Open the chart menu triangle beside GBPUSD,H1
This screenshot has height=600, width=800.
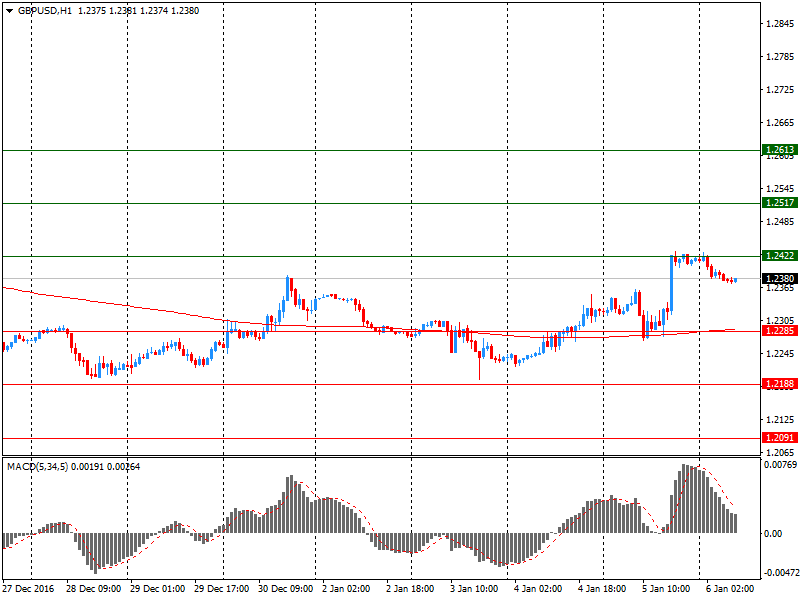tap(9, 11)
